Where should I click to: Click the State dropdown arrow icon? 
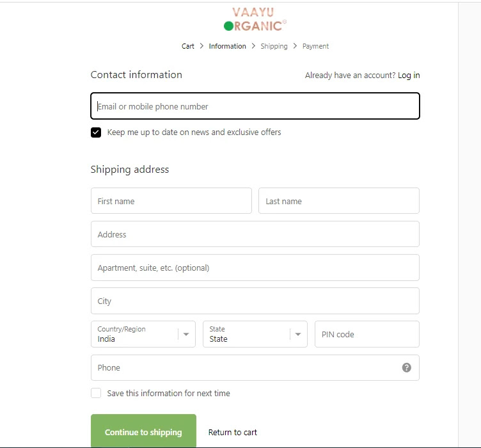pyautogui.click(x=298, y=334)
